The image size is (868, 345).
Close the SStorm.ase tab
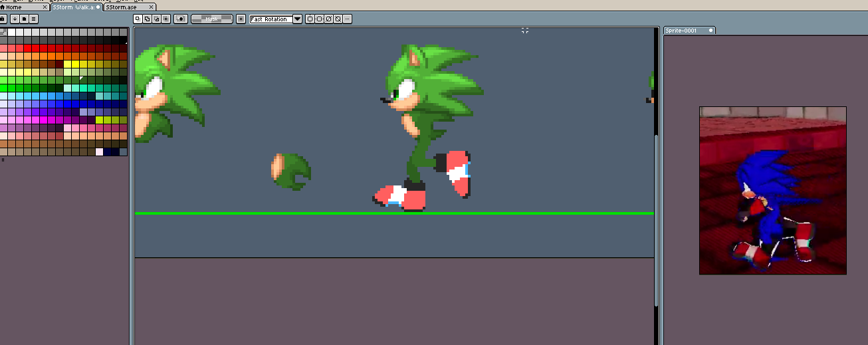click(x=152, y=7)
